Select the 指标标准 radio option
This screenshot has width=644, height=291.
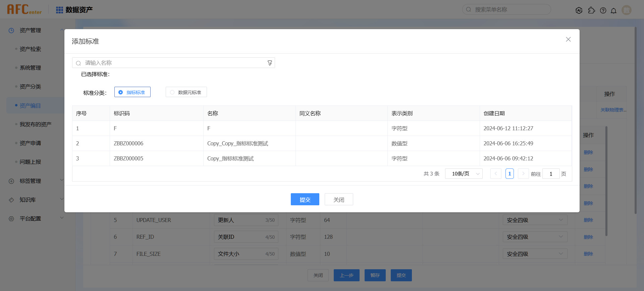coord(132,92)
